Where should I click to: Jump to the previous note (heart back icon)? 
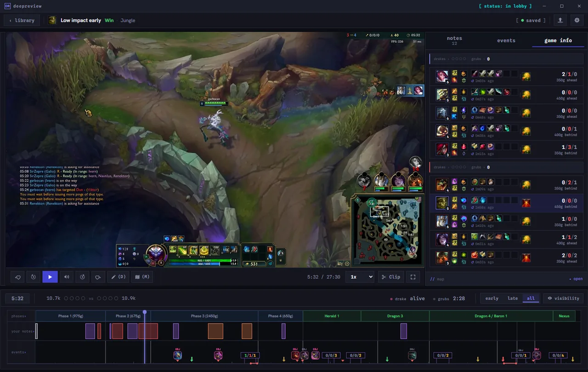[18, 277]
